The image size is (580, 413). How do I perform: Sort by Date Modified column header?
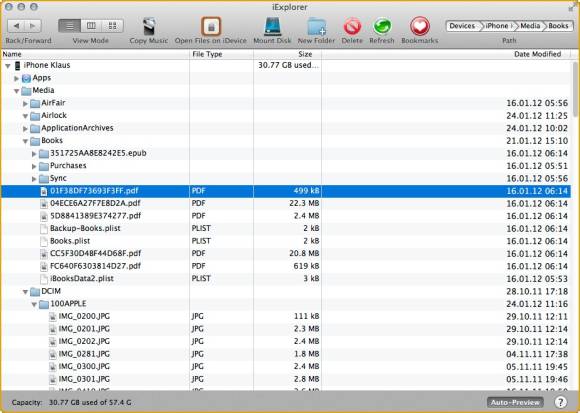(x=447, y=54)
